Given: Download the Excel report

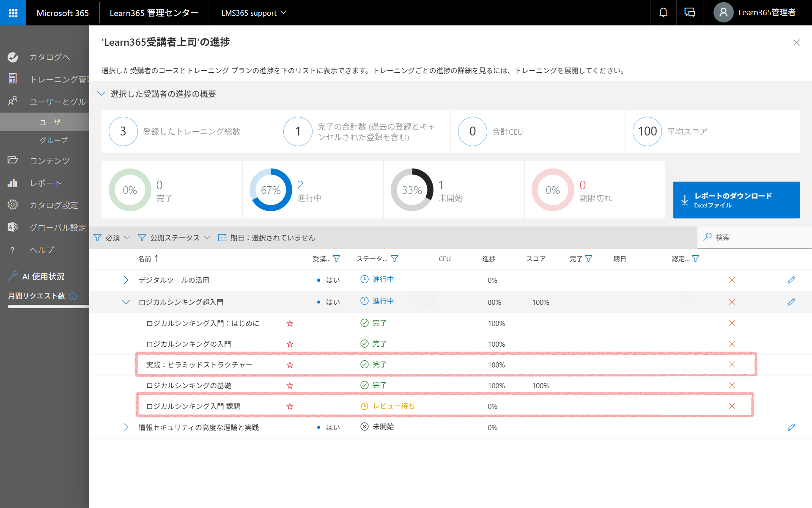Looking at the screenshot, I should [736, 200].
